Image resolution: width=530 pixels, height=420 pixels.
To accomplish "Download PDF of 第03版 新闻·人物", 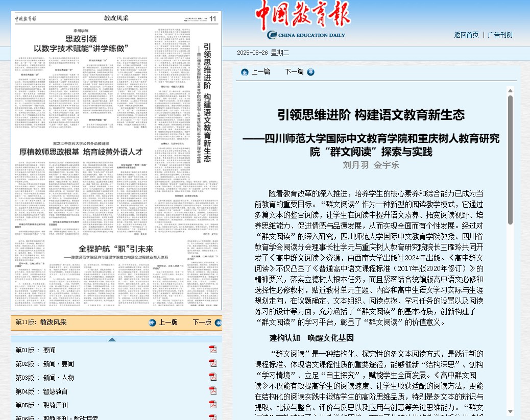I will coord(213,377).
